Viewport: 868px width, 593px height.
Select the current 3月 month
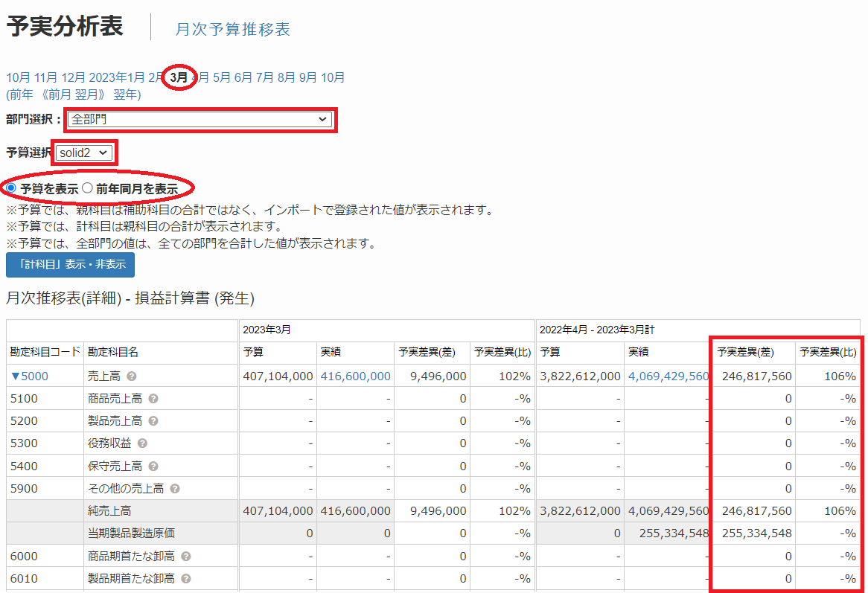(179, 77)
